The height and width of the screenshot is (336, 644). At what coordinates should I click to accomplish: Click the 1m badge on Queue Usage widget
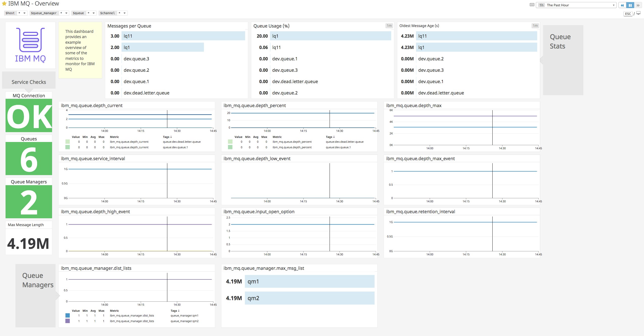pyautogui.click(x=389, y=26)
